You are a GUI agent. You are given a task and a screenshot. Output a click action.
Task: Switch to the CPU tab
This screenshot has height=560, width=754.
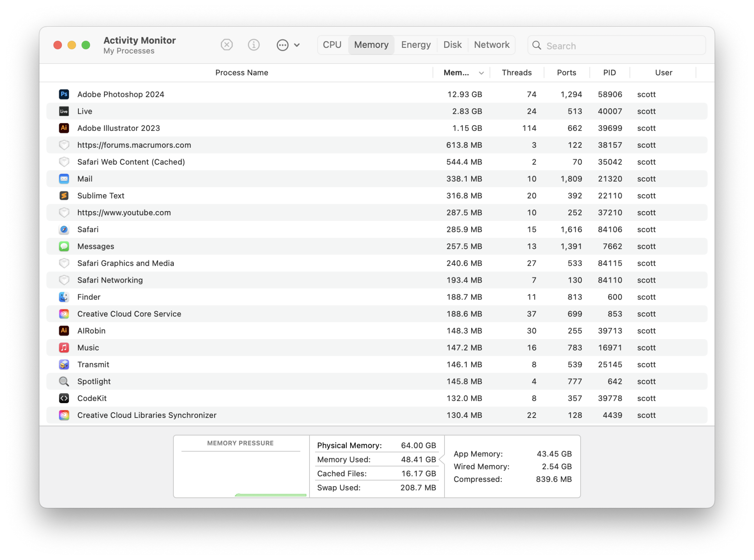tap(332, 45)
